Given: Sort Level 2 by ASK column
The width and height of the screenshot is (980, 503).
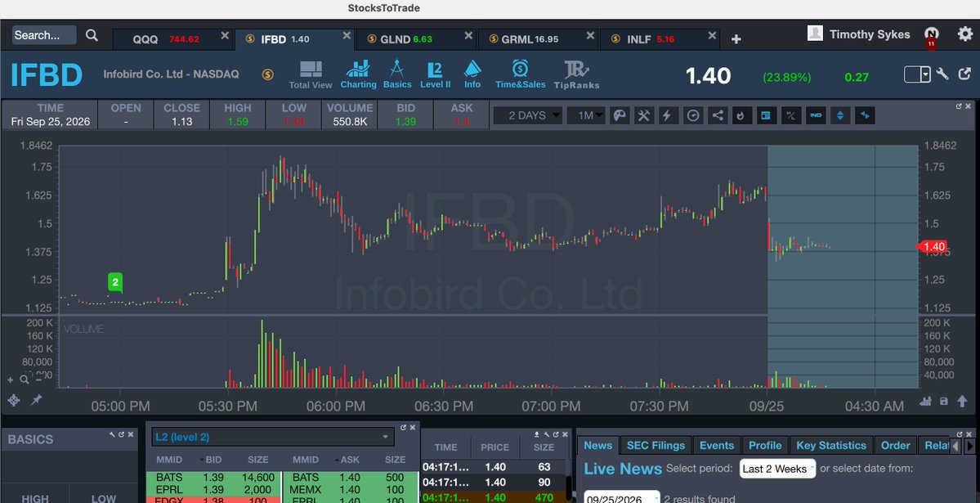Looking at the screenshot, I should [x=349, y=460].
